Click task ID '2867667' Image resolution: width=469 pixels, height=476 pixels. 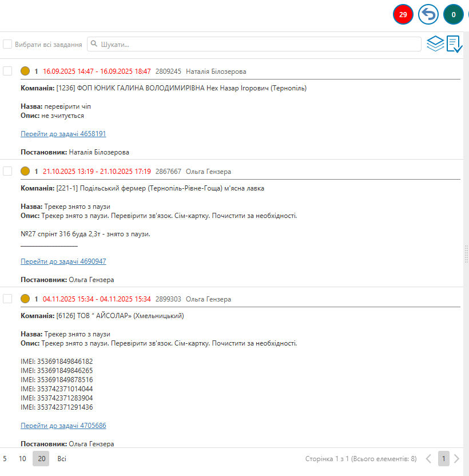click(x=168, y=172)
